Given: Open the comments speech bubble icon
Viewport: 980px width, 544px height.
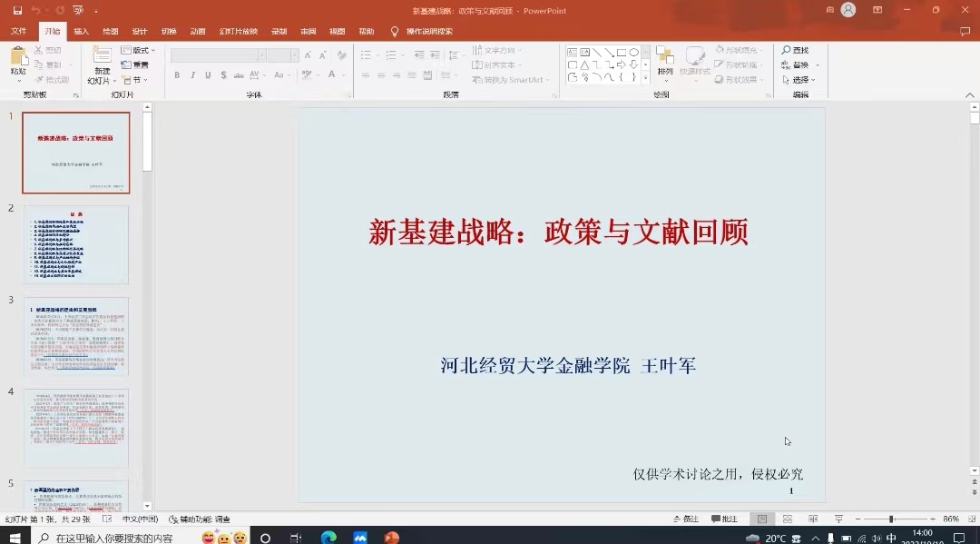Looking at the screenshot, I should (965, 31).
